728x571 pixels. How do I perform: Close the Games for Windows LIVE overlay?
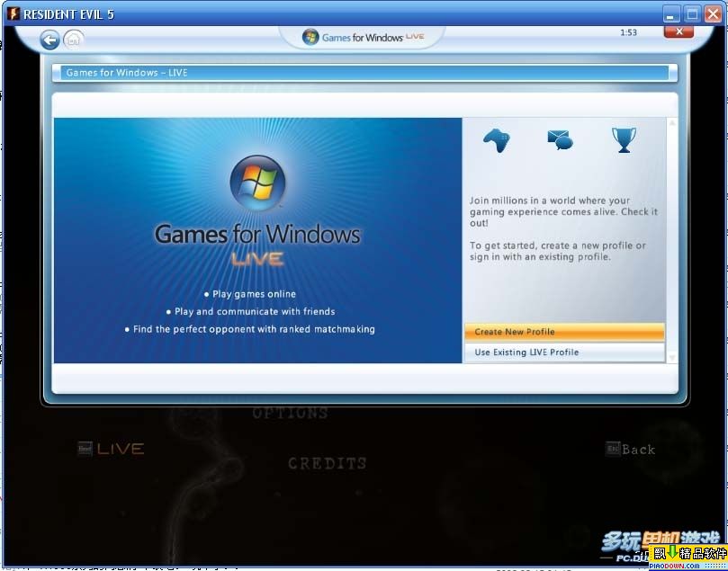point(679,31)
